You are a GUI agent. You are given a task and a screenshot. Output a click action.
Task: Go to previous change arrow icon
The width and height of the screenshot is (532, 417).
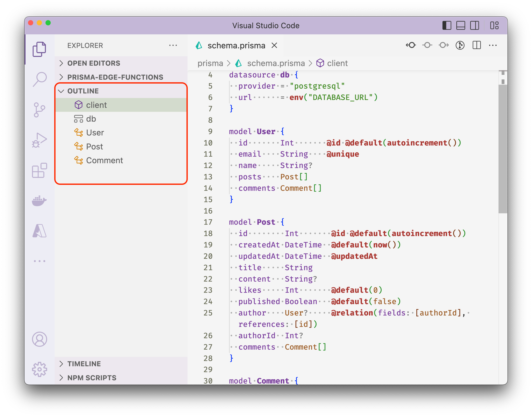411,45
